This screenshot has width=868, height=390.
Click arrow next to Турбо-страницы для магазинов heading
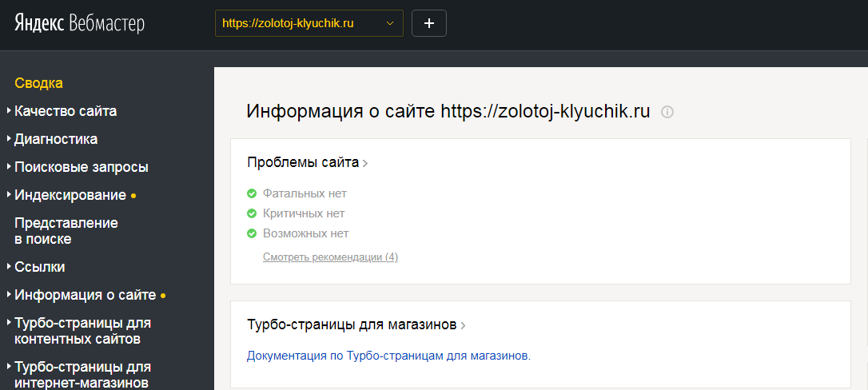click(463, 325)
